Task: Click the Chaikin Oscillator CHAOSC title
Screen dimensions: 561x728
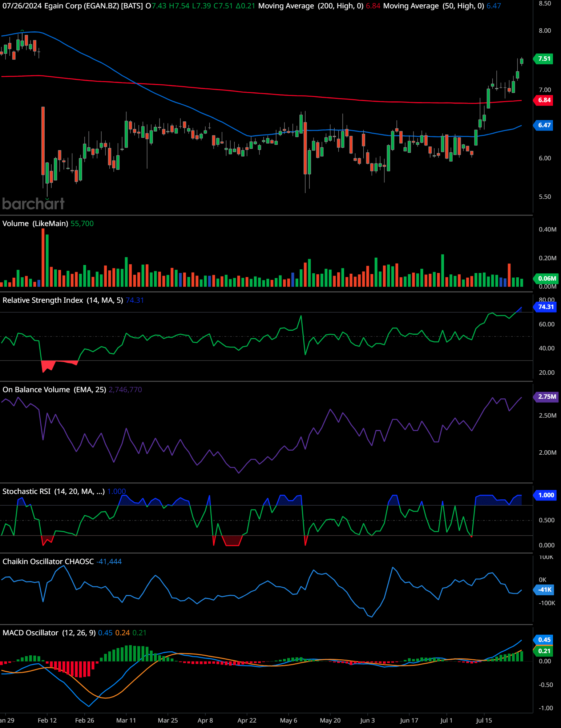Action: pos(48,562)
